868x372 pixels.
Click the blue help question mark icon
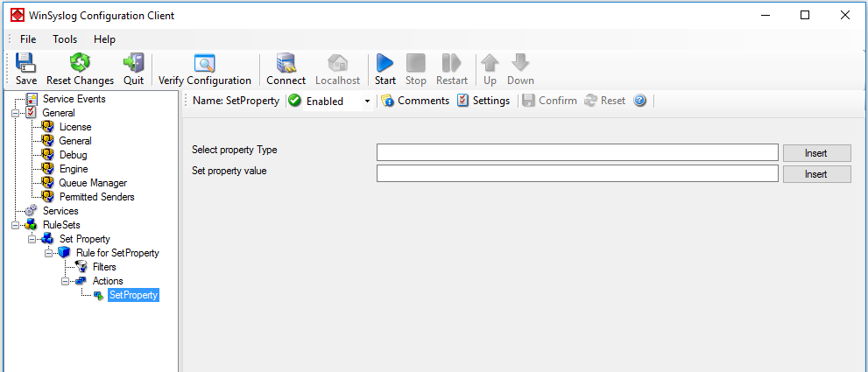pos(640,101)
